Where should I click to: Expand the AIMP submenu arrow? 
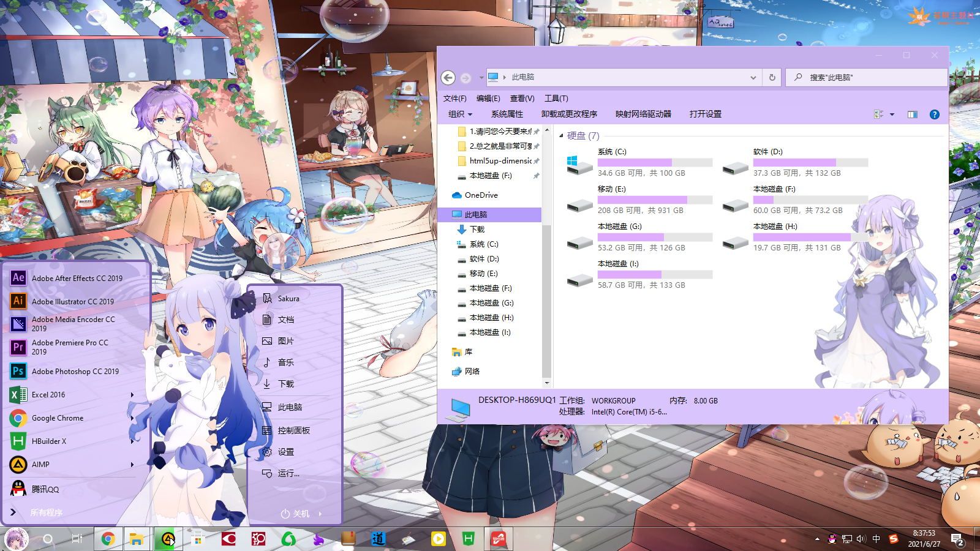tap(132, 465)
